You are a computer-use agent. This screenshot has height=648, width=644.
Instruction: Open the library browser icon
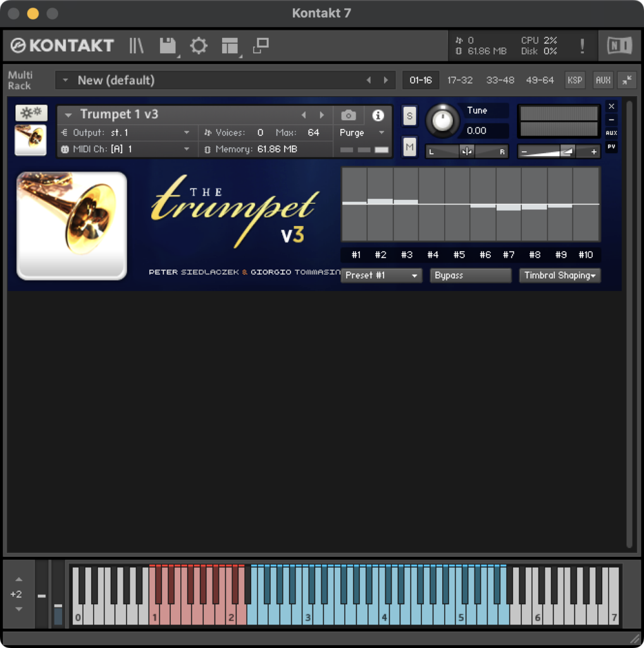click(136, 46)
